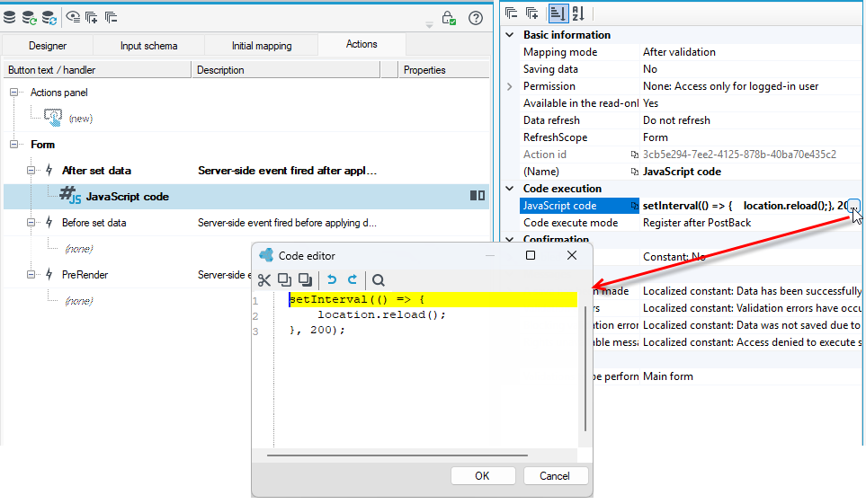Click the (new) action icon under Actions panel
The image size is (866, 504).
click(x=53, y=118)
